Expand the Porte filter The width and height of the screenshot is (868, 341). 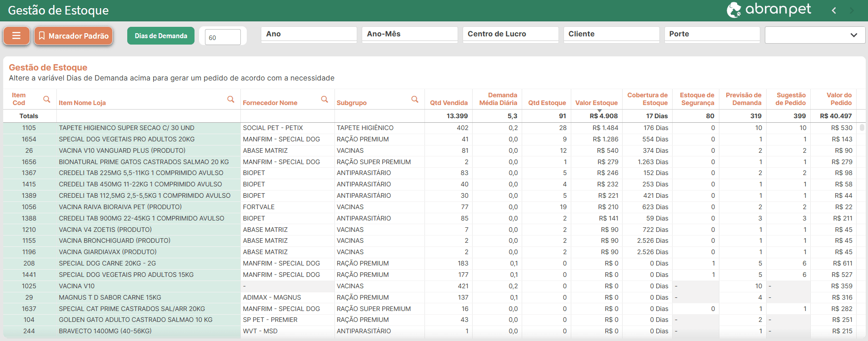click(x=712, y=34)
